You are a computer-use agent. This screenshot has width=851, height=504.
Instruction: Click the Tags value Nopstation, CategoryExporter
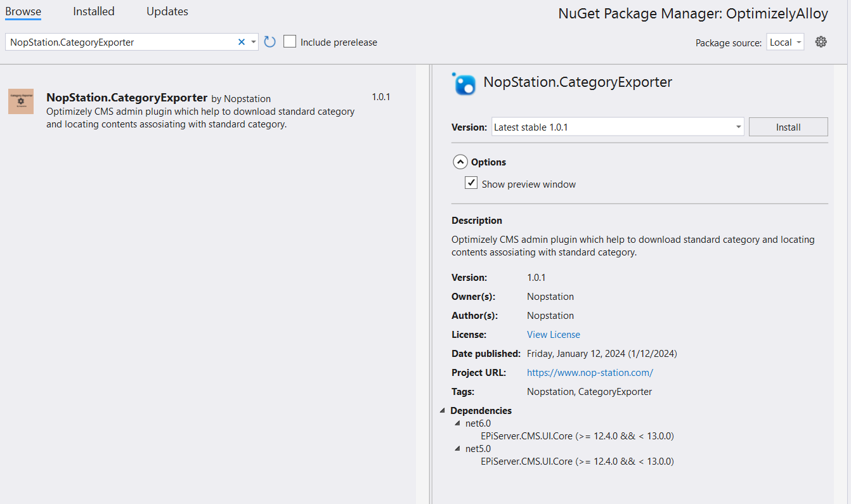(x=589, y=391)
